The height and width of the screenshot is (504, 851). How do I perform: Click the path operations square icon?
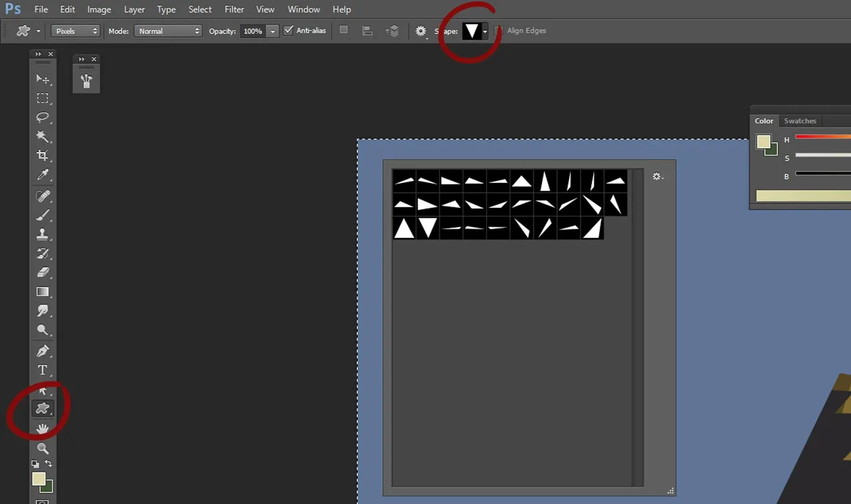point(343,30)
